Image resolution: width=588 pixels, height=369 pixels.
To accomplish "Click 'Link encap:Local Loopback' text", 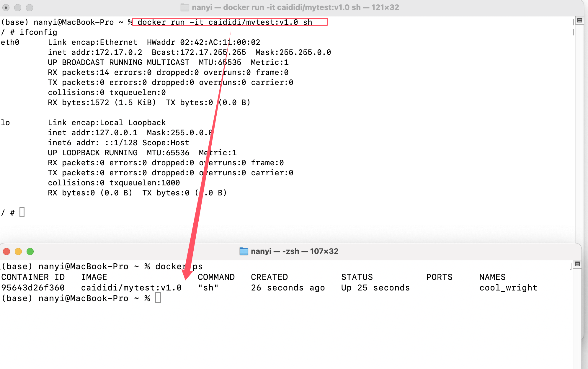I will (107, 123).
